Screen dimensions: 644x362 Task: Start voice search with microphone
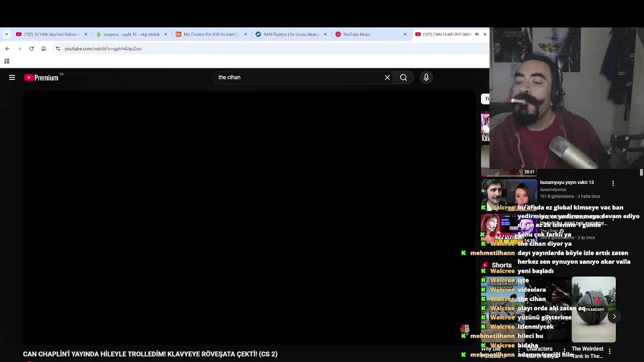[x=426, y=77]
